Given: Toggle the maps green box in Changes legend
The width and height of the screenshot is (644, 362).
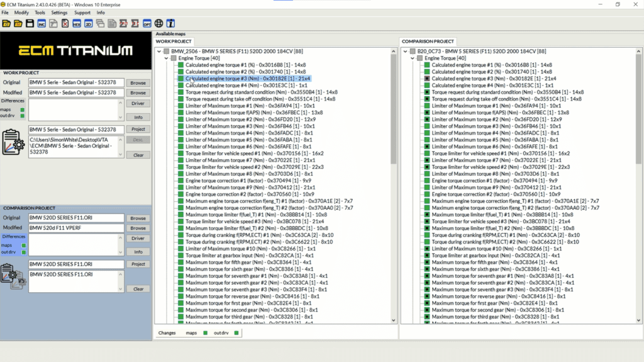Looking at the screenshot, I should coord(205,333).
